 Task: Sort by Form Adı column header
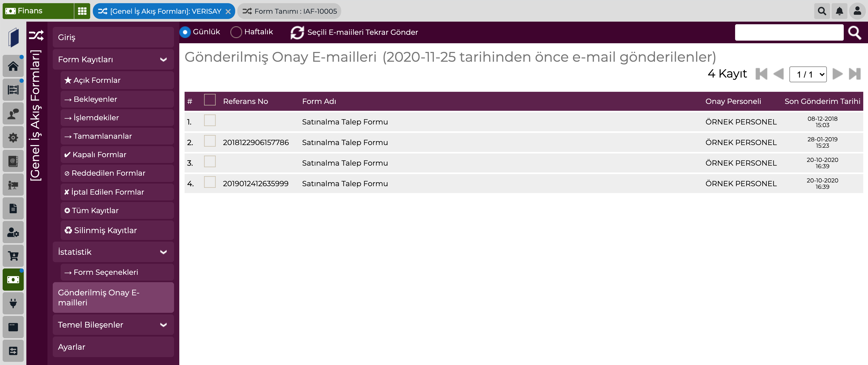coord(319,101)
